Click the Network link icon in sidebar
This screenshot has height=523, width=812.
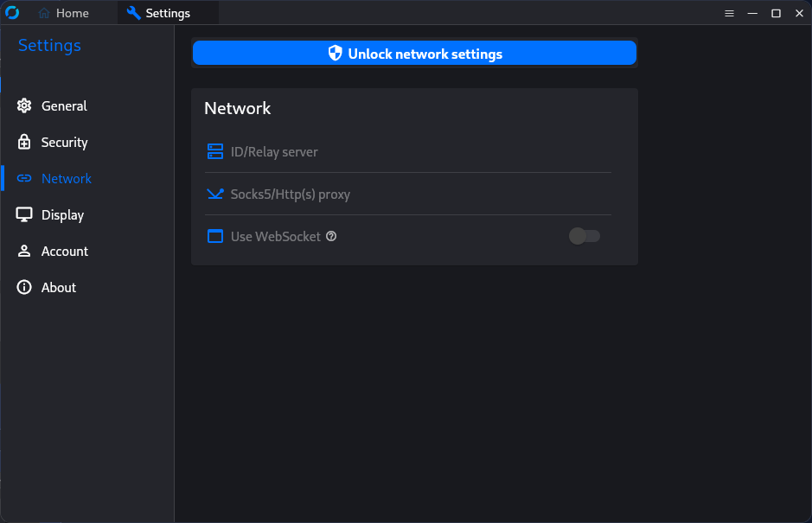click(x=23, y=178)
